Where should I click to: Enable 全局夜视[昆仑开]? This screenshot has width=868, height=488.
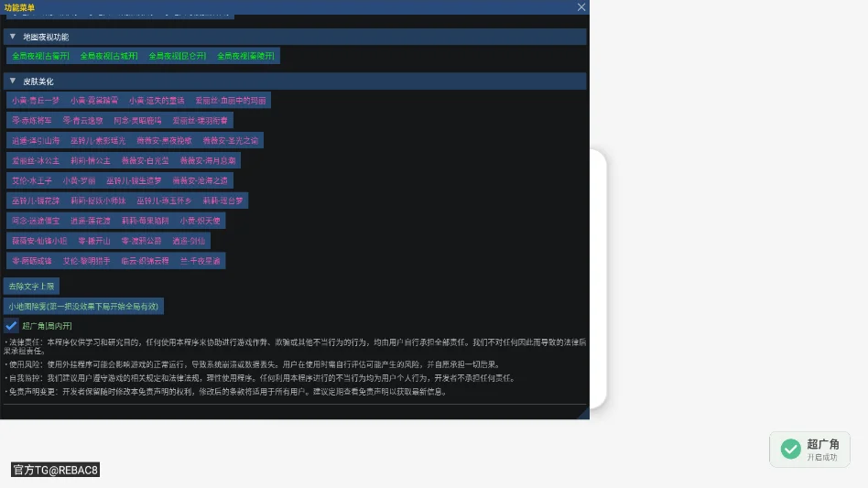[x=178, y=56]
